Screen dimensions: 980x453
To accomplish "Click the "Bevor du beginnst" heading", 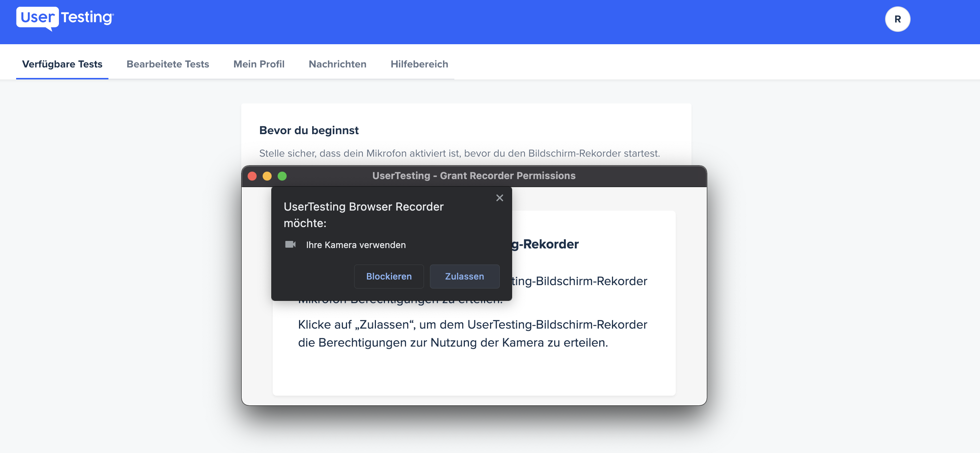I will (x=308, y=130).
